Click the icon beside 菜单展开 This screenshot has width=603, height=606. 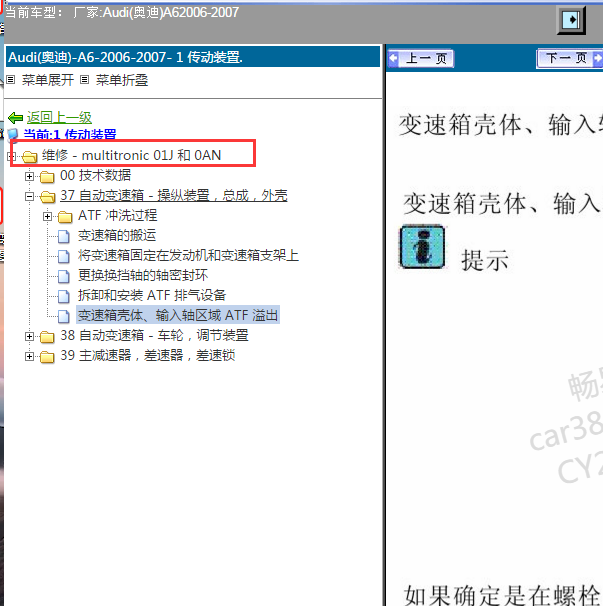point(11,80)
